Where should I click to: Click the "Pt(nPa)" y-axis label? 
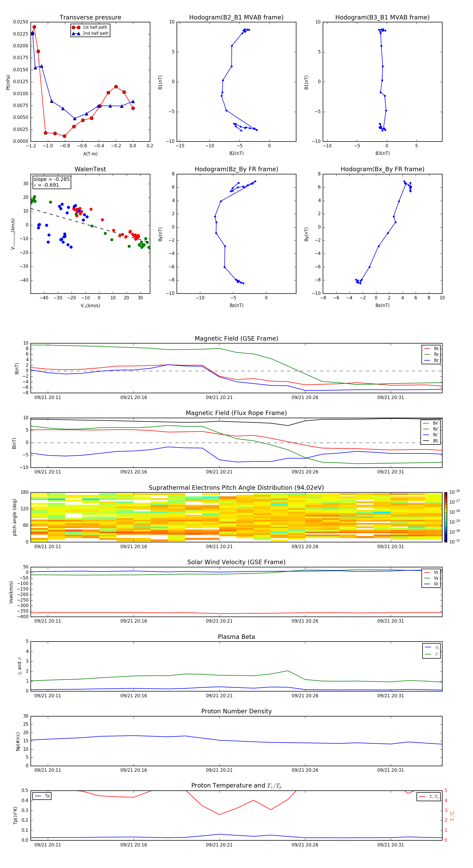pos(8,82)
